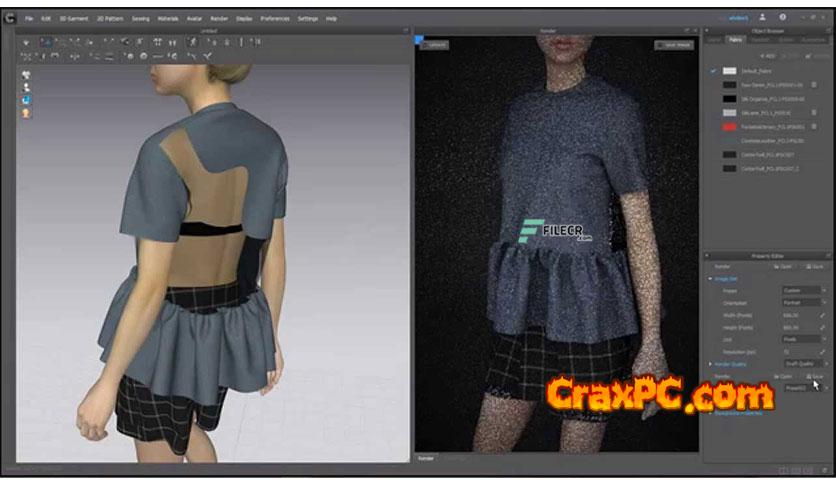Toggle the checkmark next to Default Fabric
This screenshot has width=836, height=484.
pyautogui.click(x=713, y=72)
